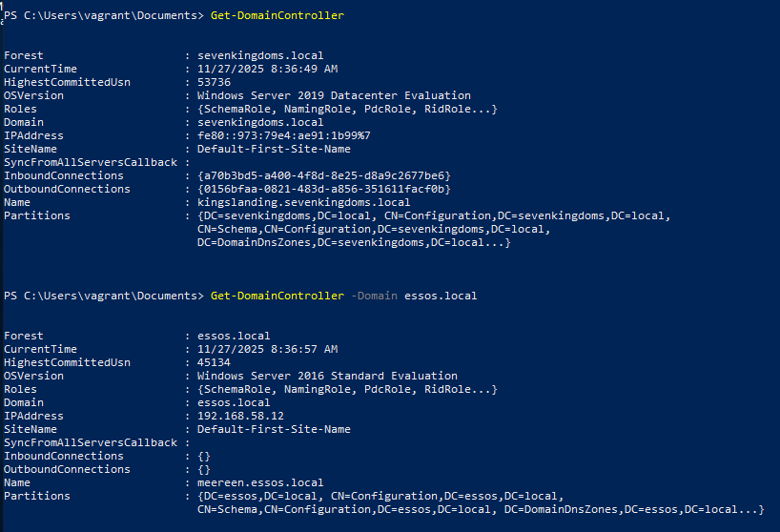This screenshot has height=532, width=780.
Task: Click the IPv6 address fe80::973:79e4:ae91:1b99%7
Action: coord(283,135)
